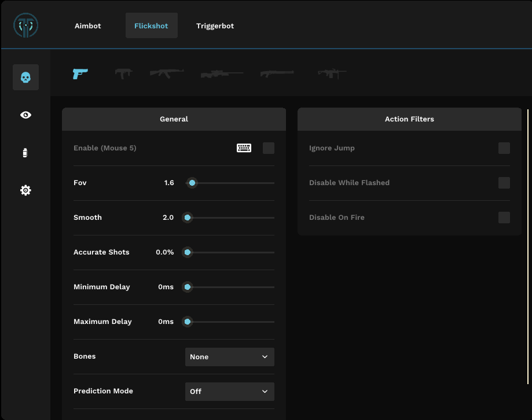Toggle the Disable On Fire checkbox
Viewport: 532px width, 420px height.
pyautogui.click(x=504, y=218)
